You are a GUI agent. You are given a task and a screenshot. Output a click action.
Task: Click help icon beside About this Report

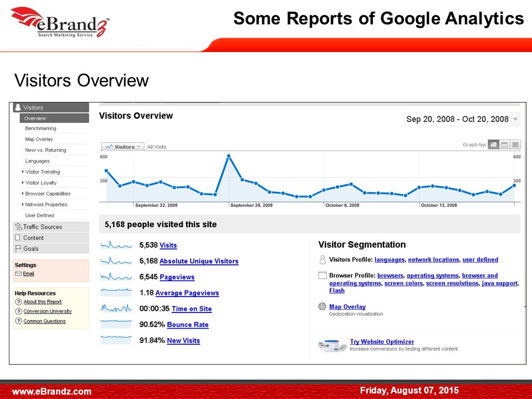click(19, 301)
